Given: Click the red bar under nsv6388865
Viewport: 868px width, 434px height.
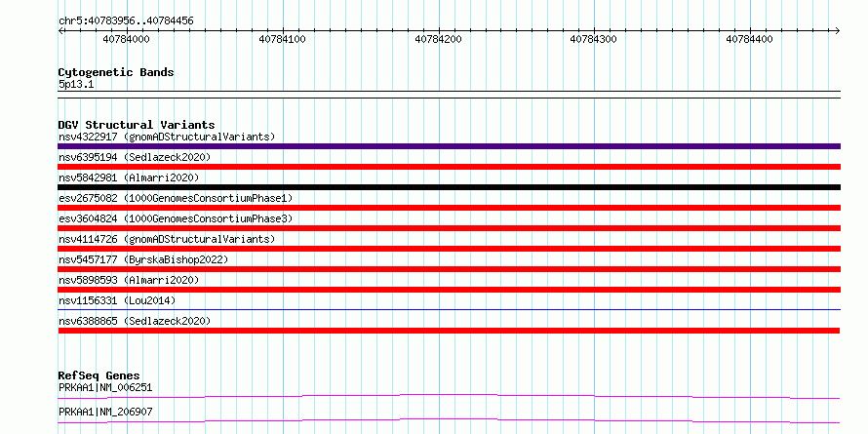Looking at the screenshot, I should [449, 331].
